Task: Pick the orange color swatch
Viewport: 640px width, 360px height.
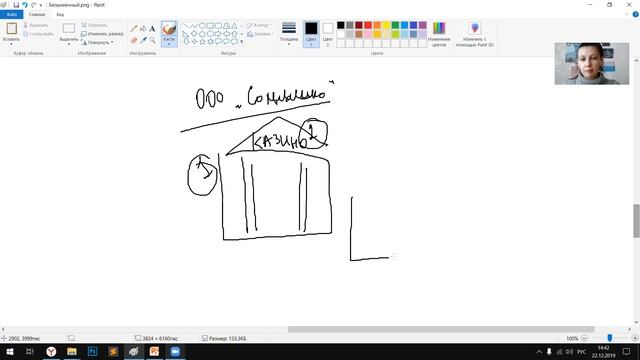Action: 377,25
